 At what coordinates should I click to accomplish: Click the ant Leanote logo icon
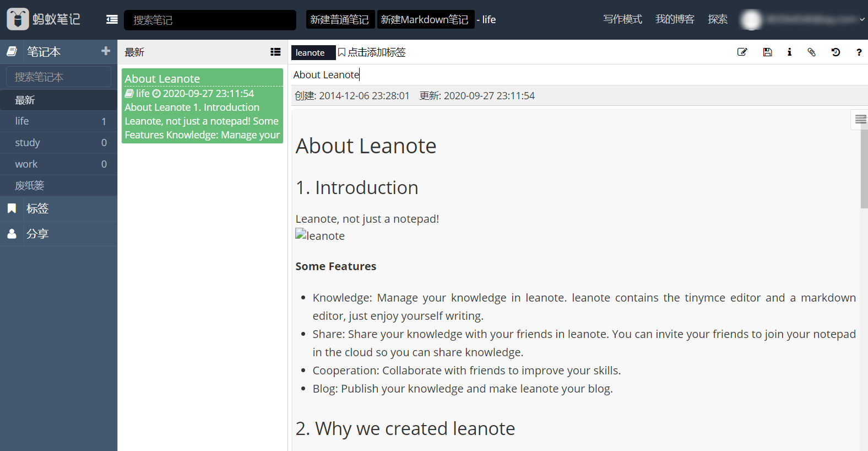[x=18, y=19]
